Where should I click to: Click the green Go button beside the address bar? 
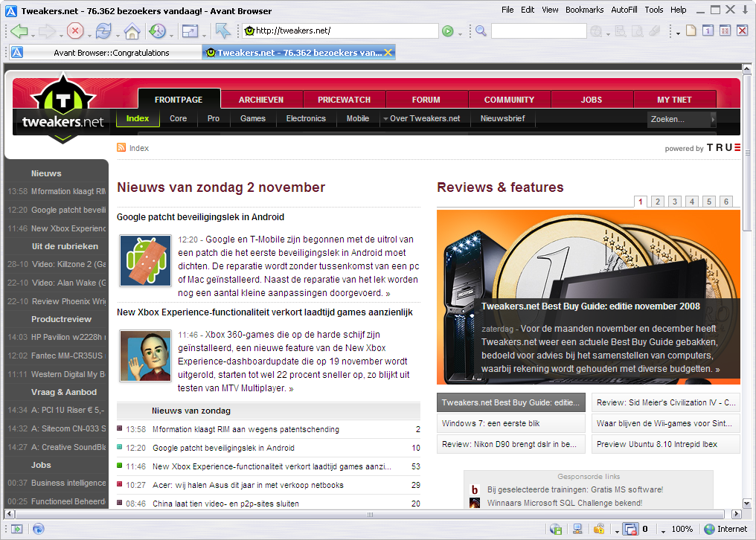tap(448, 31)
